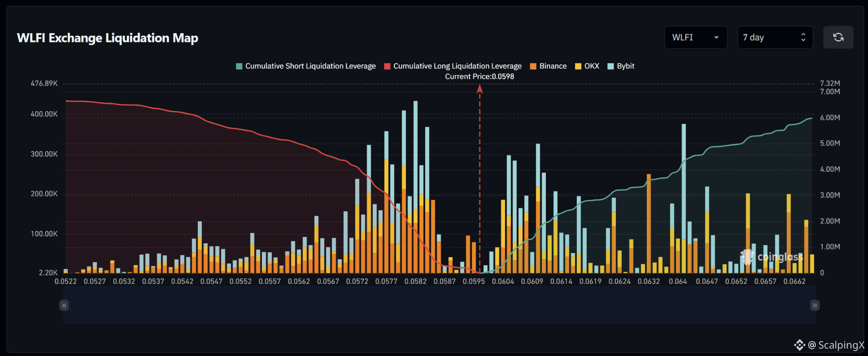The image size is (868, 356).
Task: Click the right zoom range slider handle
Action: (815, 305)
